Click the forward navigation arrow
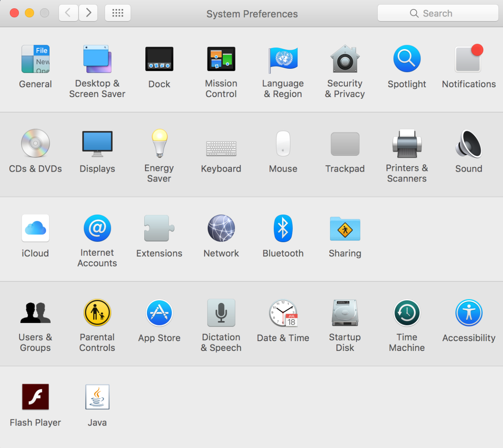 (88, 13)
